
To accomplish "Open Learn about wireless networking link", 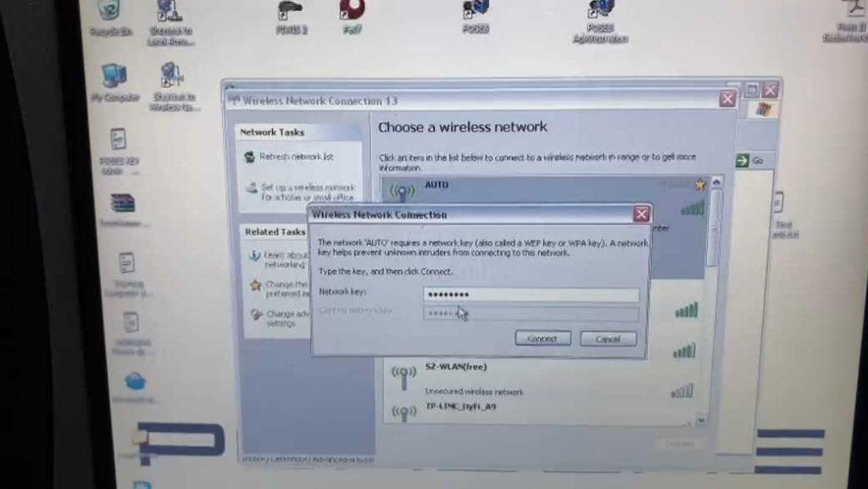I will coord(279,259).
